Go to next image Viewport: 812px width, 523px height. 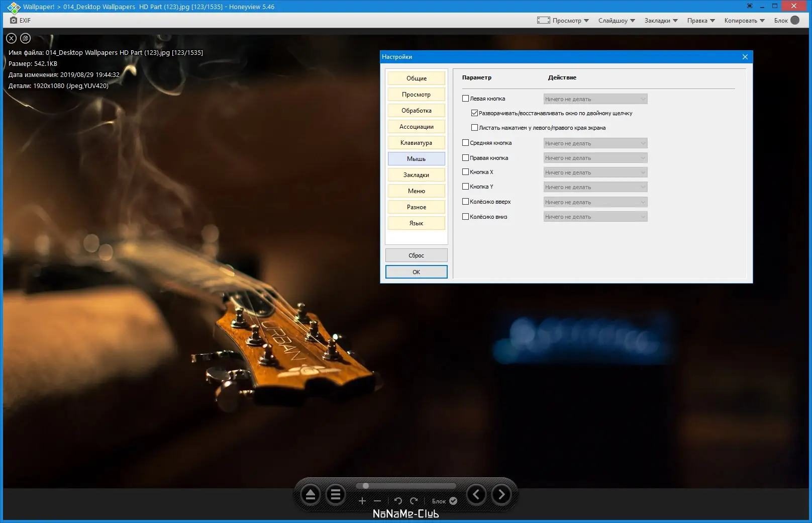[x=501, y=495]
